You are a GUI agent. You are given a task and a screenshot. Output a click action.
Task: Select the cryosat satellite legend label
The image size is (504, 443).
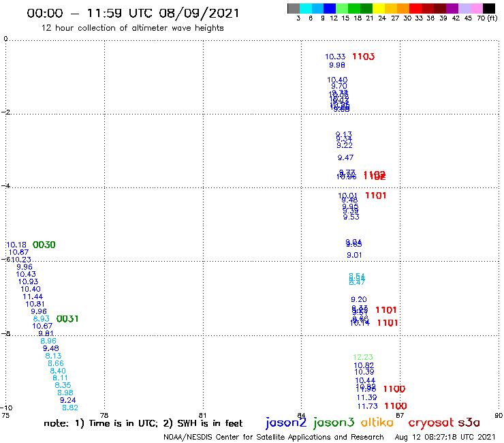(x=430, y=423)
